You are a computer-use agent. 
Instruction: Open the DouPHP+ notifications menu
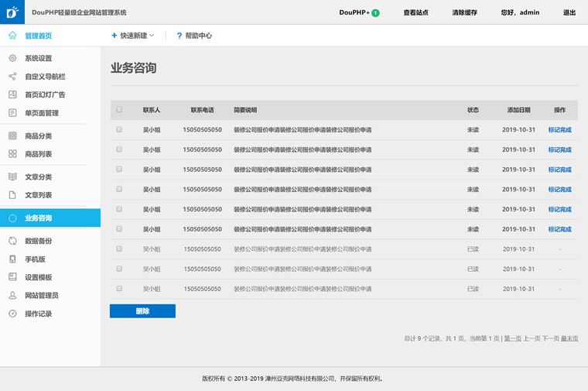(x=359, y=12)
